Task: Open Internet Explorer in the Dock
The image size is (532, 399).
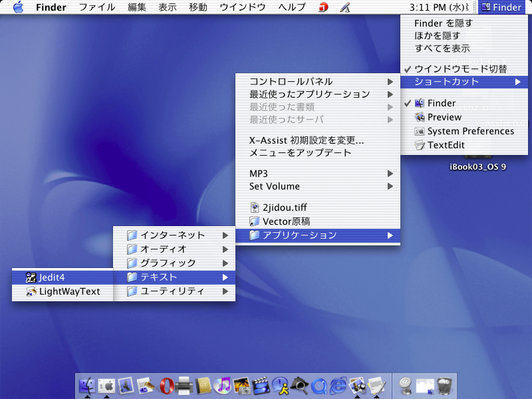Action: pyautogui.click(x=338, y=386)
